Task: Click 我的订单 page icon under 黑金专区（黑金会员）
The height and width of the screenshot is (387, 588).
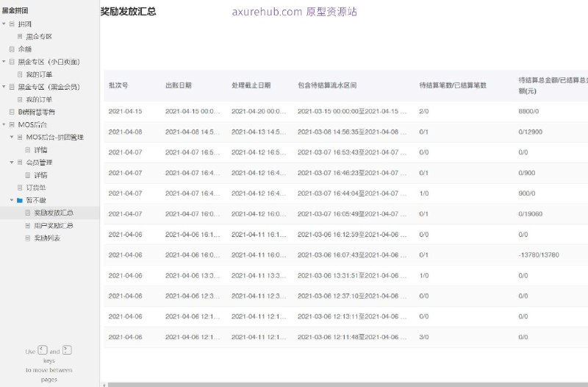Action: pos(20,99)
